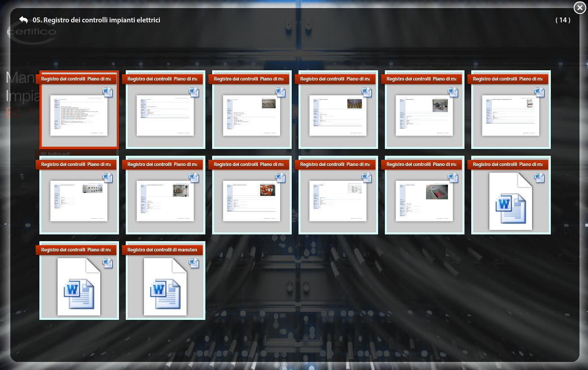
Task: Click Word badge on 'Registro dei controlli di manuten' tile
Action: click(194, 263)
